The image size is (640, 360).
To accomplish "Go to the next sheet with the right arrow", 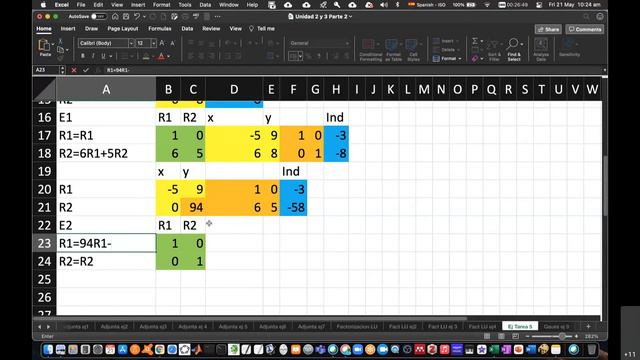I will tap(48, 327).
